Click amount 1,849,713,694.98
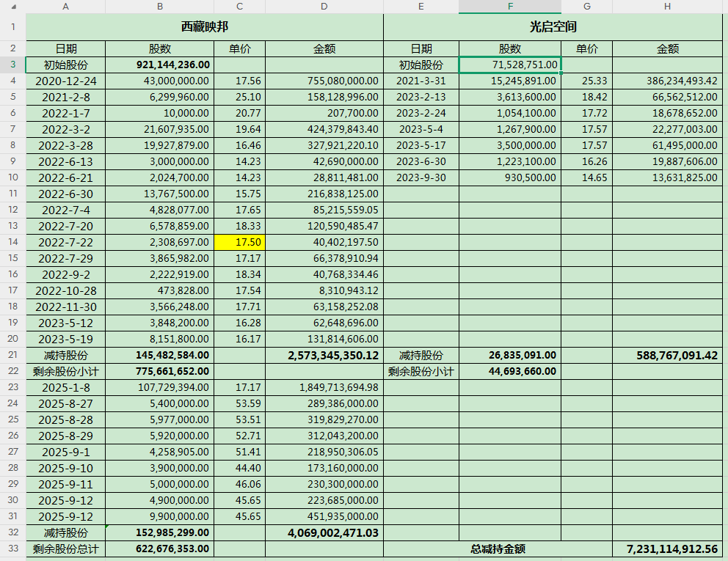The height and width of the screenshot is (561, 728). pos(324,387)
